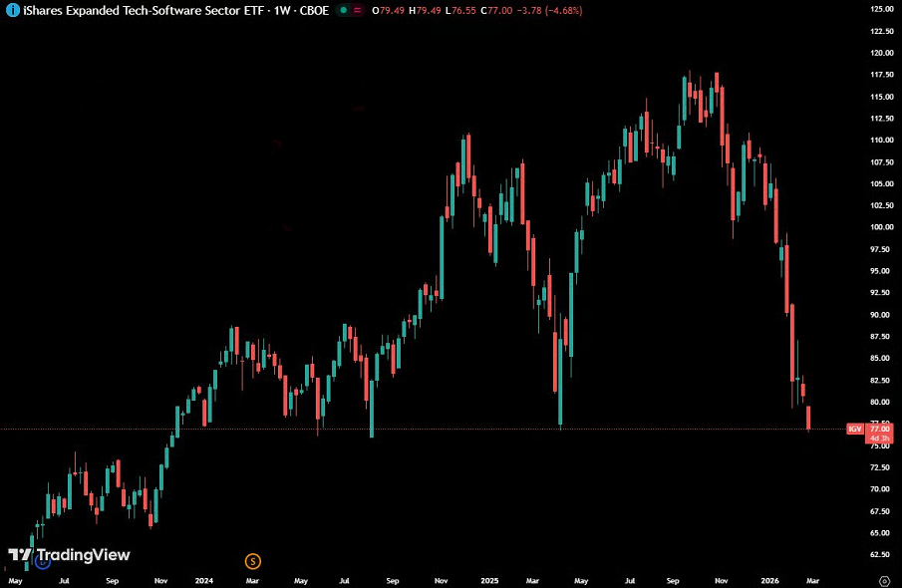Open the iShares Expanded Tech-Software Sector ETF symbol title
This screenshot has width=902, height=588.
(x=144, y=10)
